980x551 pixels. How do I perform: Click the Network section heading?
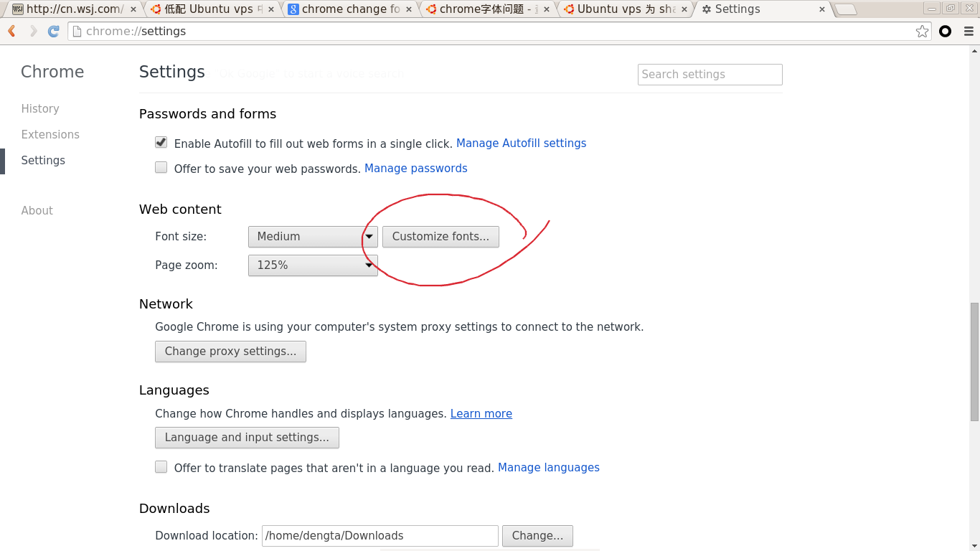click(x=166, y=303)
